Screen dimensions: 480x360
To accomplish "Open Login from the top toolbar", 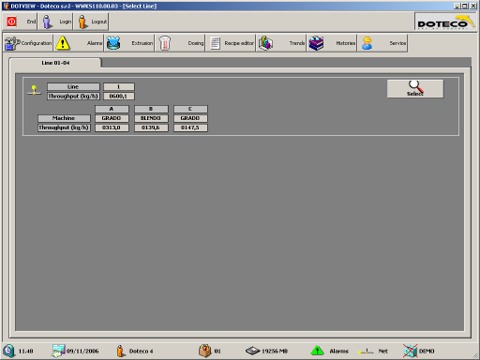I will [x=56, y=22].
